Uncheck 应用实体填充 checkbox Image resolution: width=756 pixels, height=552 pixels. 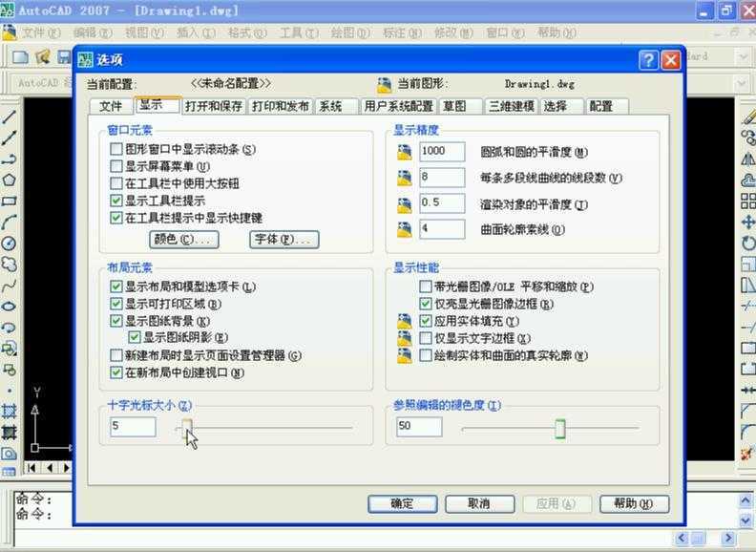pos(426,321)
